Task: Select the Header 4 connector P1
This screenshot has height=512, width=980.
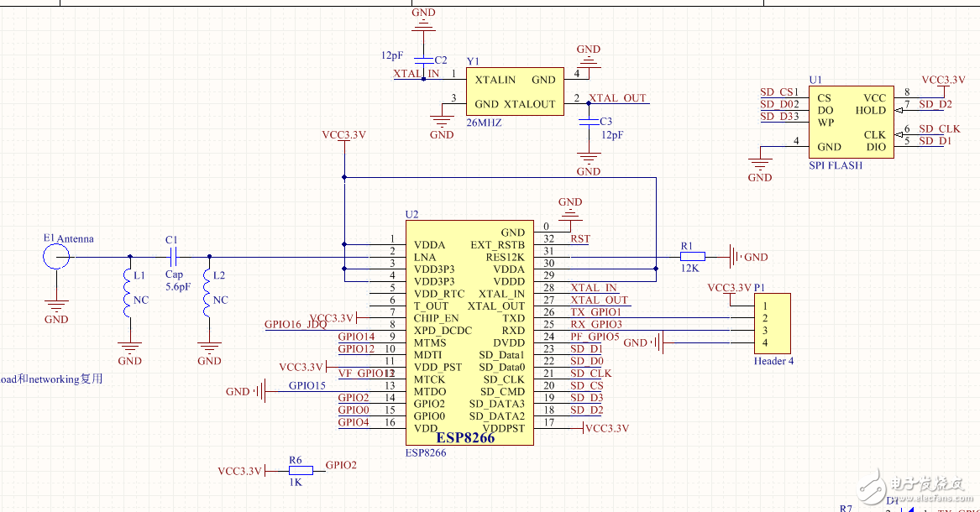Action: pos(773,324)
